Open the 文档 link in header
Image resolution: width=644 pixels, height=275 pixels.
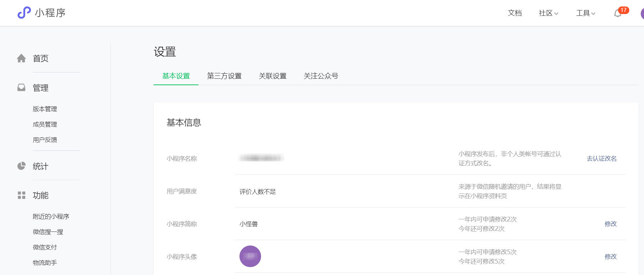(515, 13)
